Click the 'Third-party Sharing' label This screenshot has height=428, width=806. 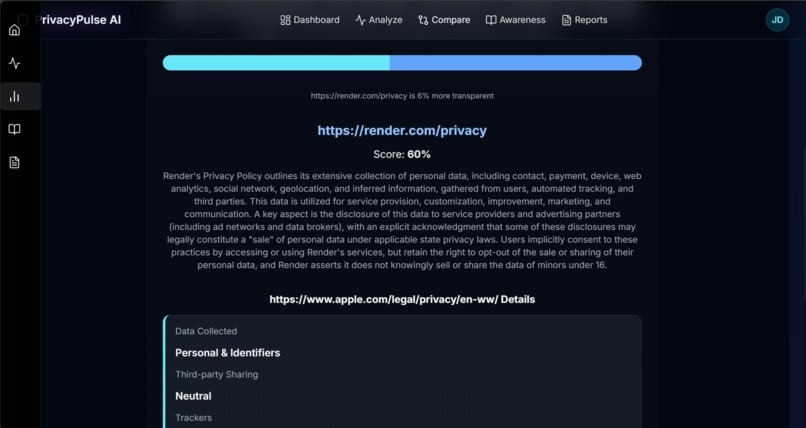pyautogui.click(x=216, y=375)
